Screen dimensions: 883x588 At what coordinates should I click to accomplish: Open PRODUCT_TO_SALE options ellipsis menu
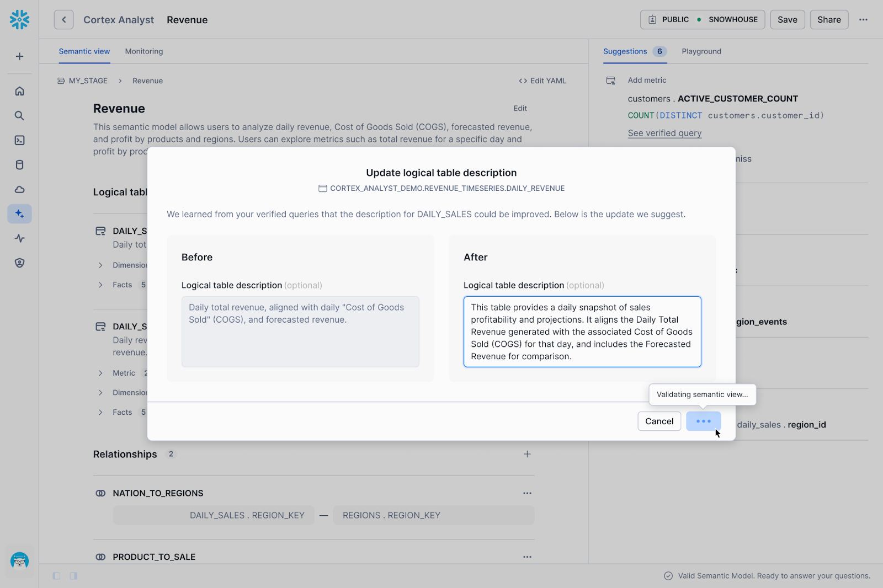click(527, 557)
